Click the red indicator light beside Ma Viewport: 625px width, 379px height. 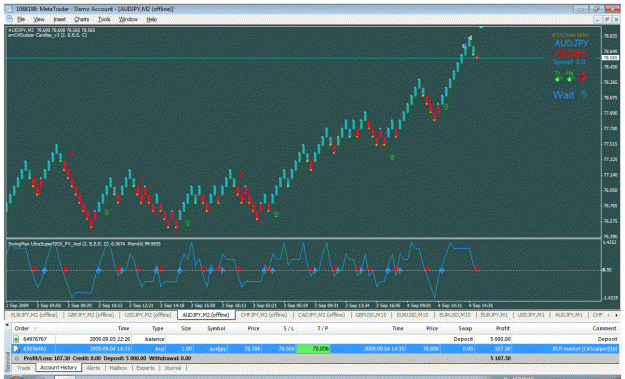tap(582, 79)
